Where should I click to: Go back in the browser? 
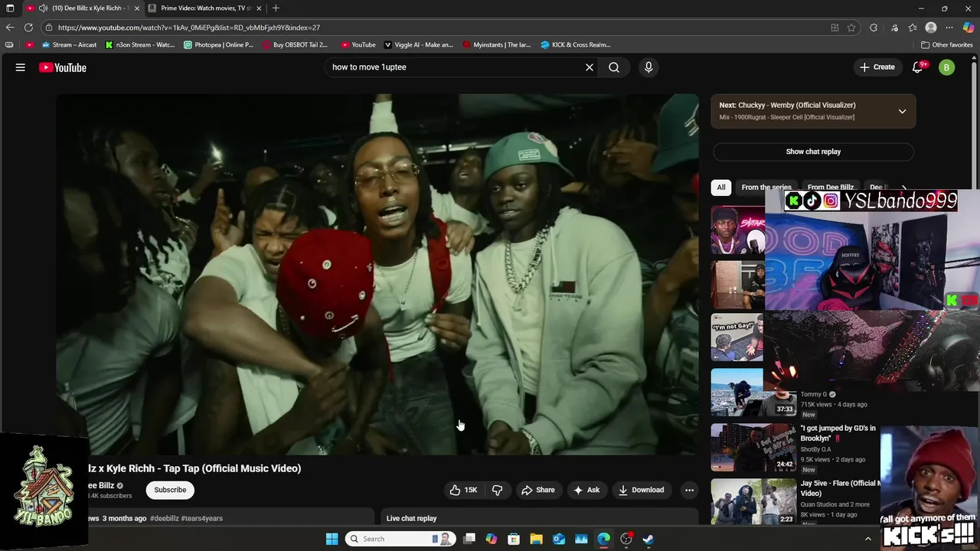(10, 28)
